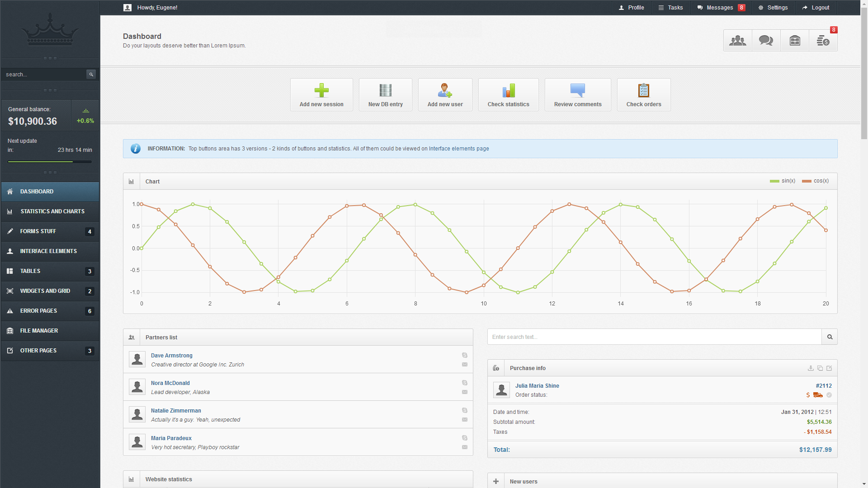This screenshot has width=868, height=488.
Task: Click Skype icon for Maria Paradeux
Action: (x=465, y=438)
